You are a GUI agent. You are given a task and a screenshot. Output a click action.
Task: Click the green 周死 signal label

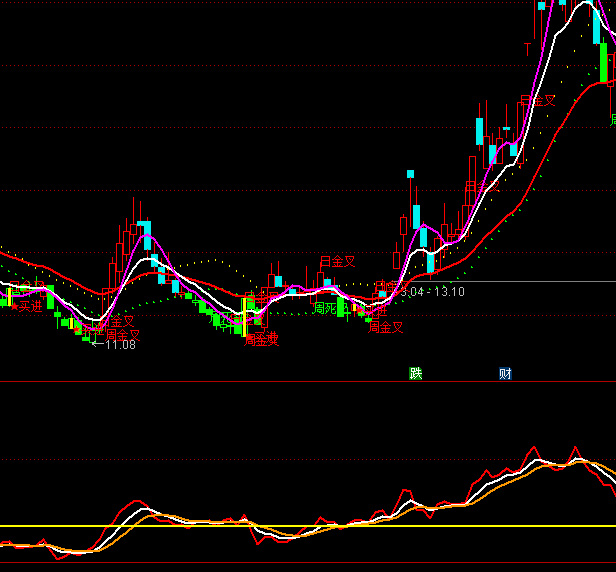[324, 309]
